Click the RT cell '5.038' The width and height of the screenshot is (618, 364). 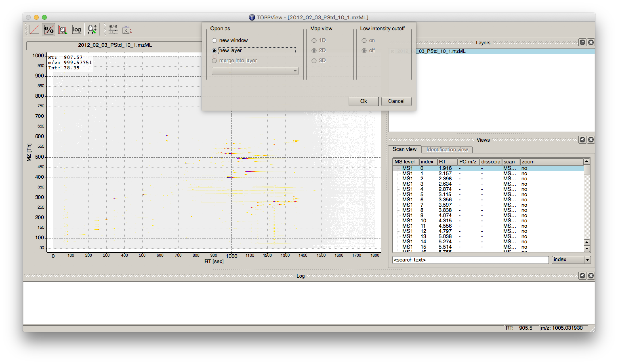pos(445,236)
